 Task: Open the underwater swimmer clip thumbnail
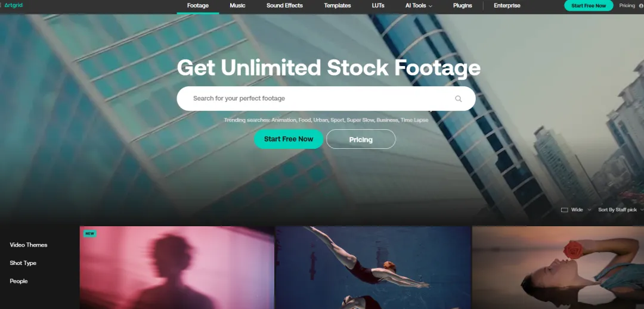[373, 267]
